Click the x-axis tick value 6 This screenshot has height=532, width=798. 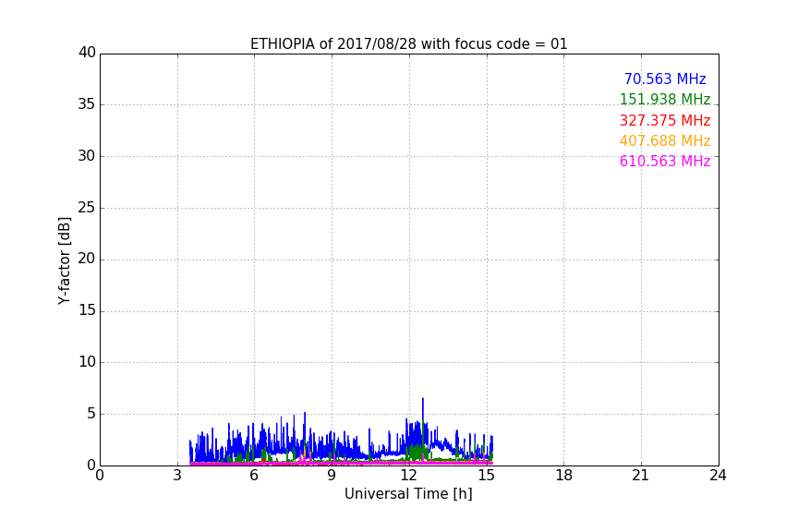pyautogui.click(x=255, y=476)
